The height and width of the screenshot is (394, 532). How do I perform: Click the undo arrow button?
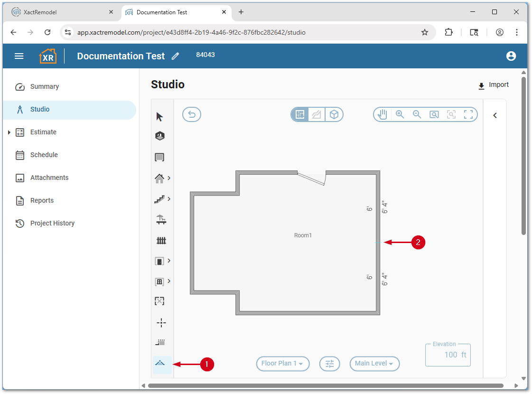click(192, 114)
